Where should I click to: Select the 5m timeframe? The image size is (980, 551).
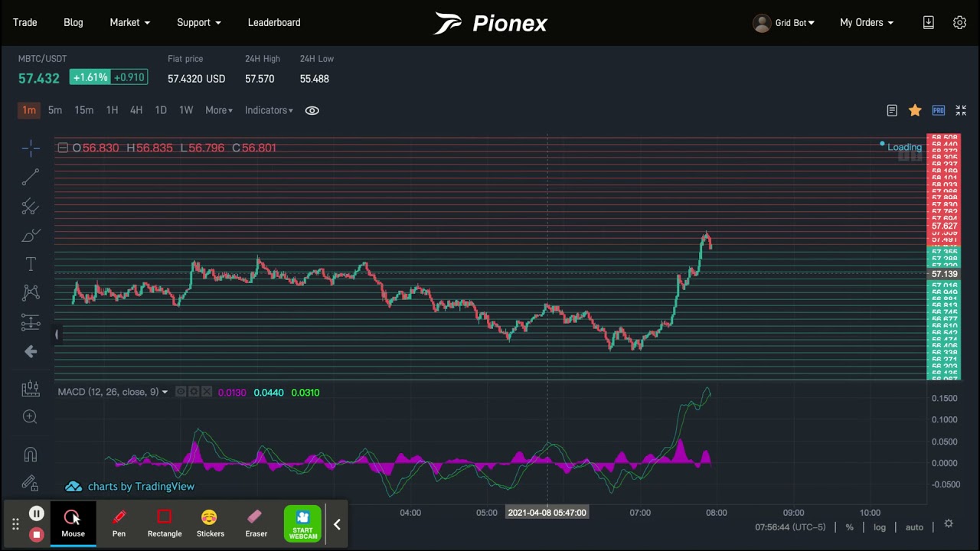[x=55, y=110]
